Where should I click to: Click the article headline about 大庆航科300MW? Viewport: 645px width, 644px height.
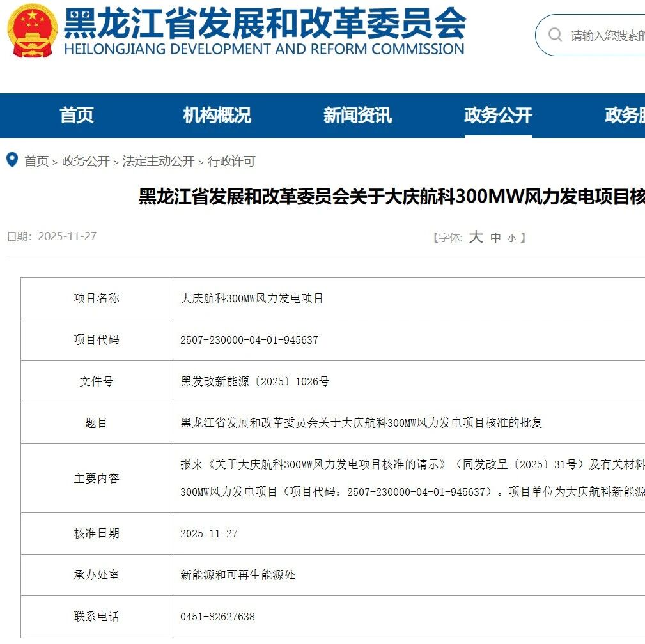[392, 197]
